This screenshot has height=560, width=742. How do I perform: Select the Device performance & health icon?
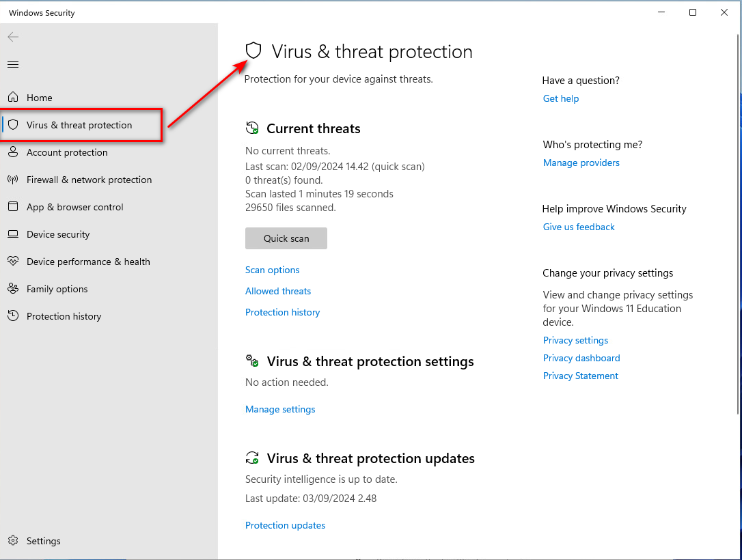point(13,261)
